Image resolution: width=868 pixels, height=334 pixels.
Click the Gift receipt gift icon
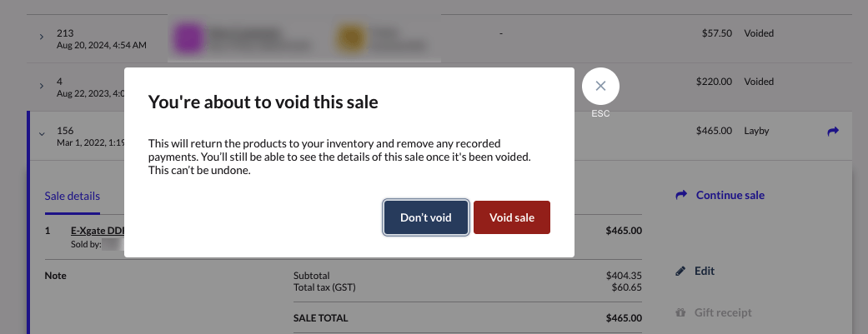point(680,313)
